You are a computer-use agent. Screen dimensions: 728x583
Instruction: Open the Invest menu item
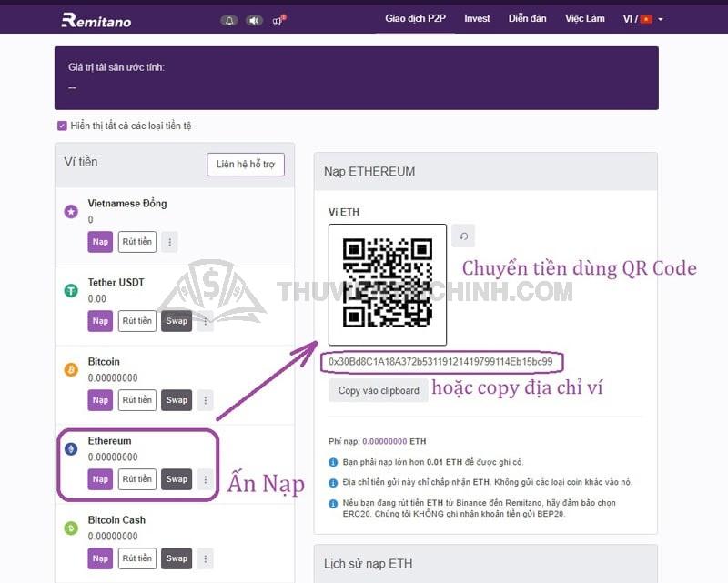[477, 18]
